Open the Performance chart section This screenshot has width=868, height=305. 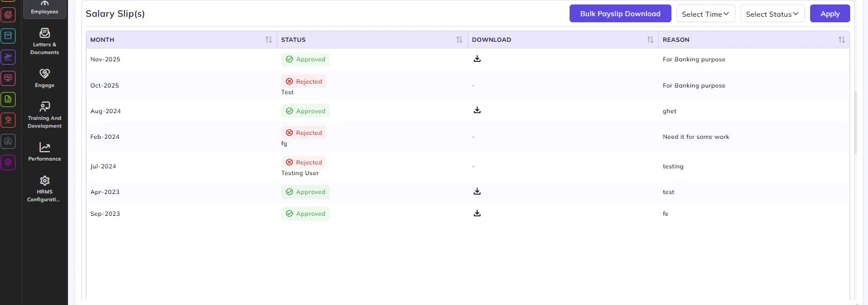click(x=45, y=151)
